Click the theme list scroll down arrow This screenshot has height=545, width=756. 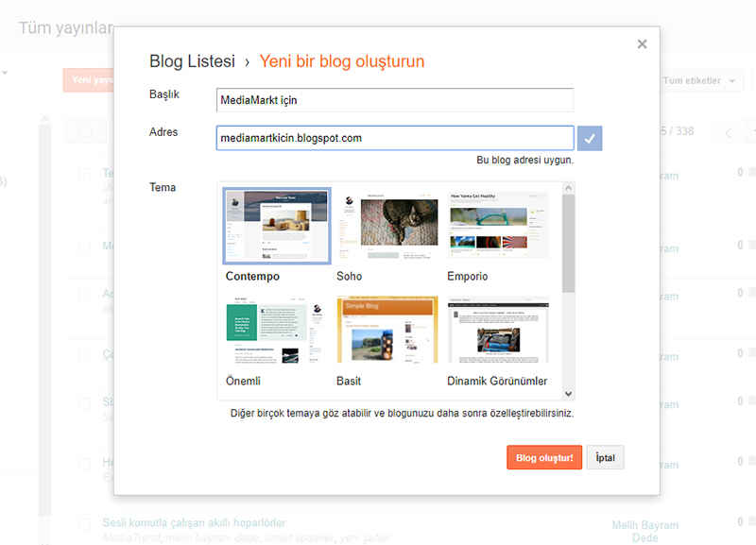[568, 393]
